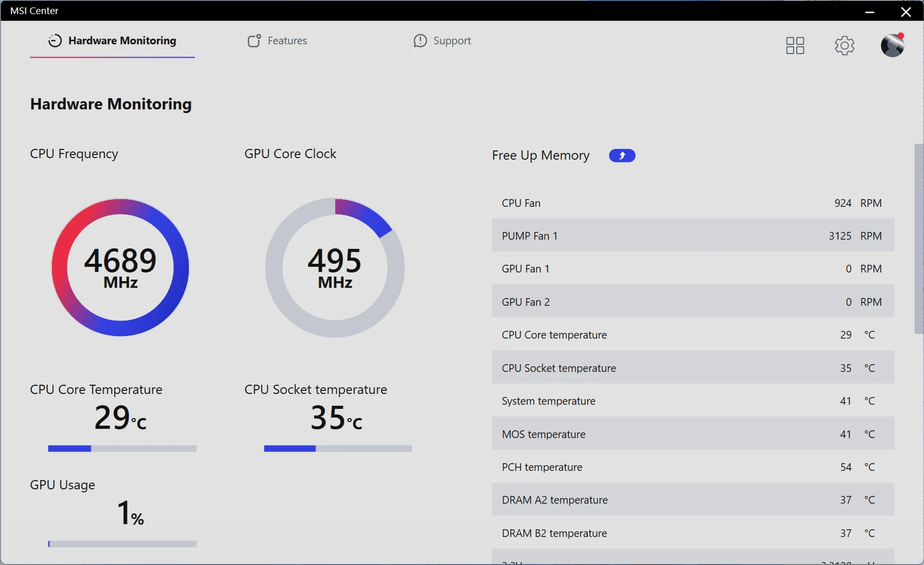Select the DRAM A2 temperature row

click(693, 499)
